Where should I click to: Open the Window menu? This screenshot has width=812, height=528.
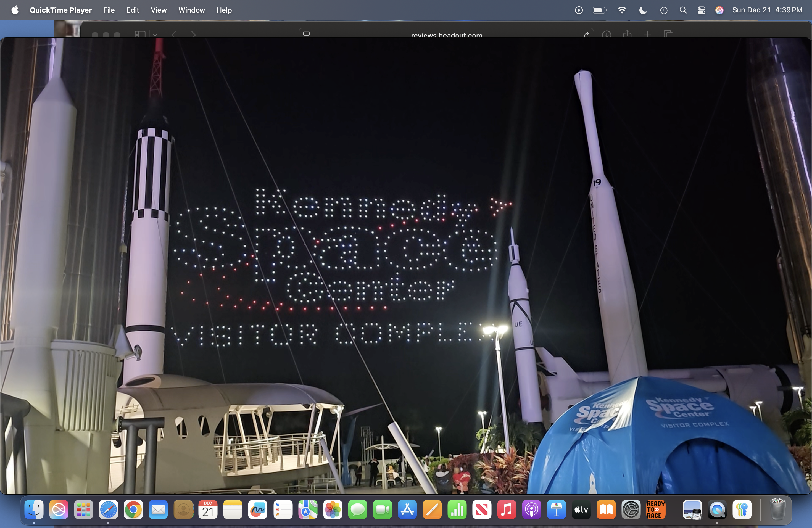[x=191, y=10]
